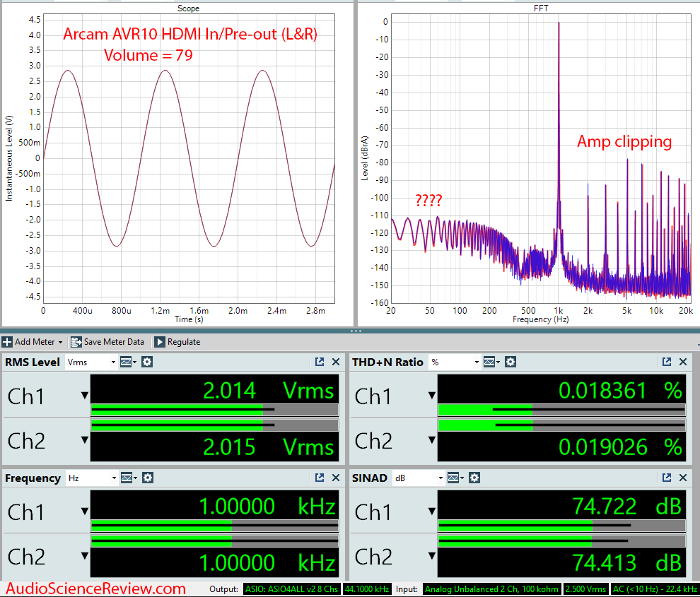Click the Add Meter plus icon

7,342
